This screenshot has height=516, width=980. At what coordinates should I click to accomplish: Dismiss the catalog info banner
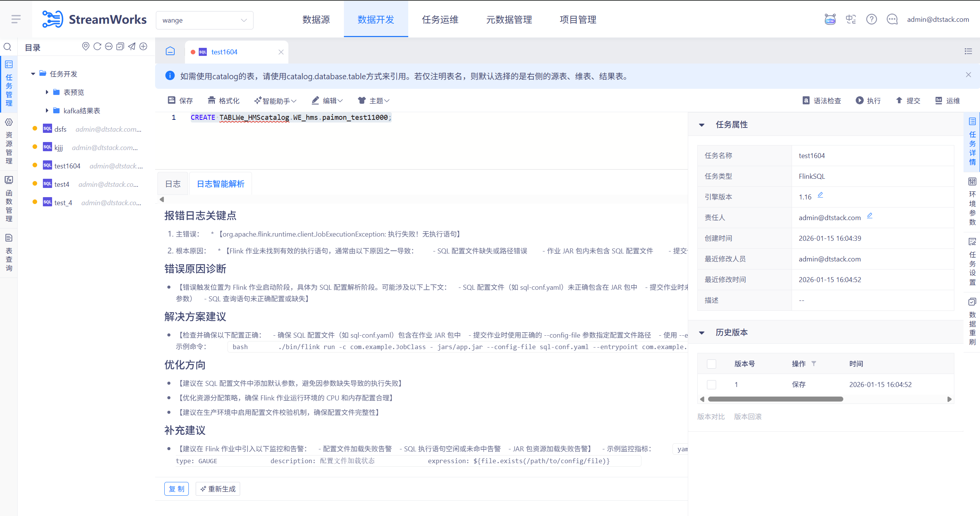tap(968, 75)
